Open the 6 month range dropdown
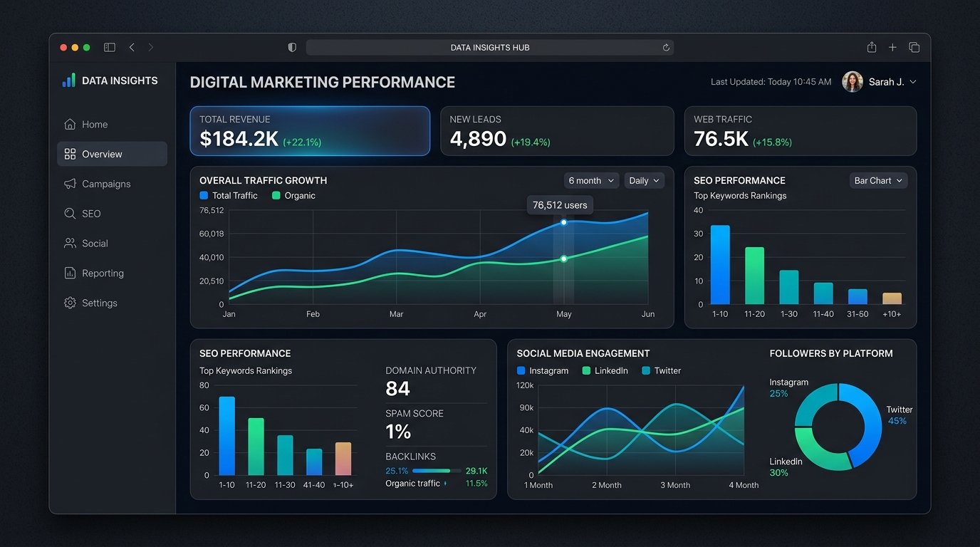 [591, 181]
